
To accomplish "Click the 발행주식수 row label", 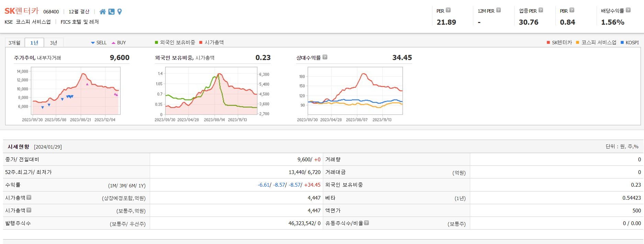I will click(18, 223).
